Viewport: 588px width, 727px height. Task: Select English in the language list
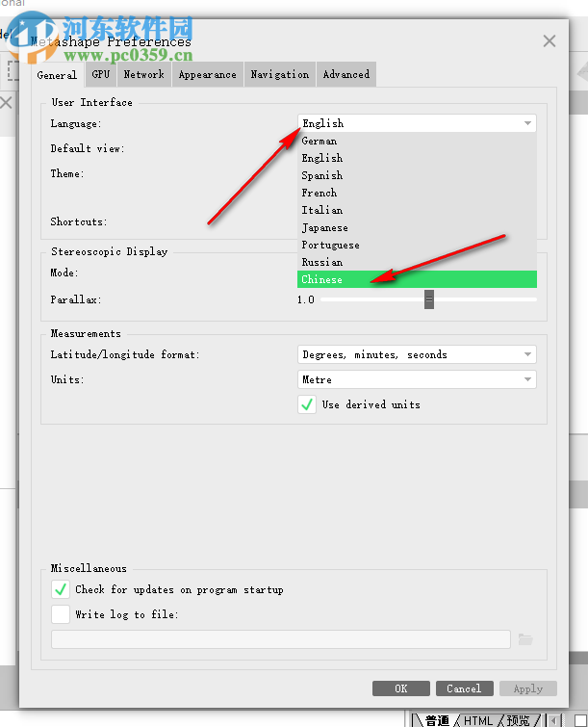417,158
